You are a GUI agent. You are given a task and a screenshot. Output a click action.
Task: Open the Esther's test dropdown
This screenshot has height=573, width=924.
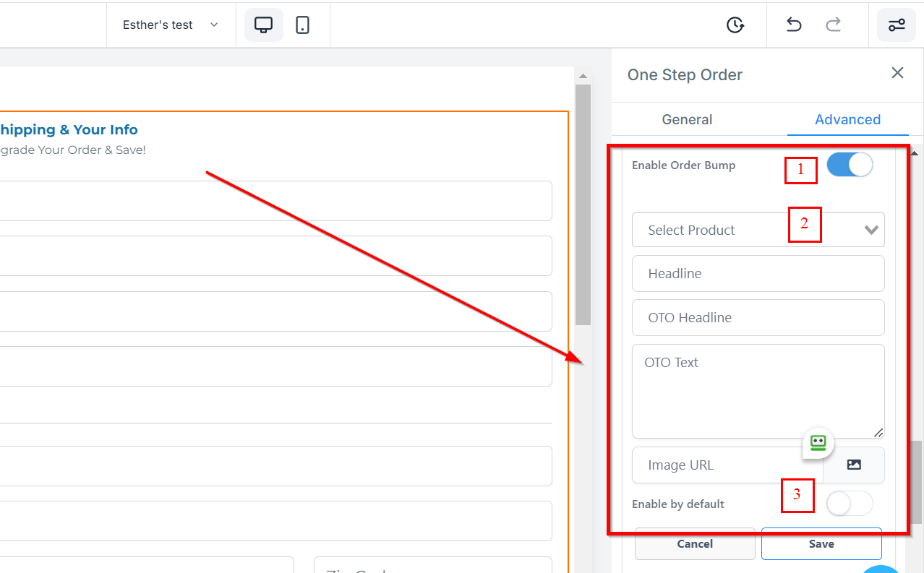click(x=171, y=25)
